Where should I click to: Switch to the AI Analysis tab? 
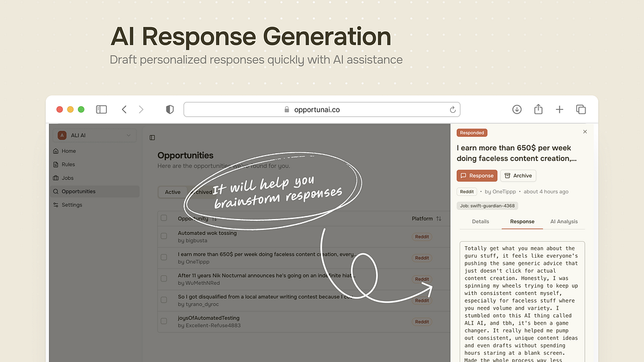pos(564,221)
